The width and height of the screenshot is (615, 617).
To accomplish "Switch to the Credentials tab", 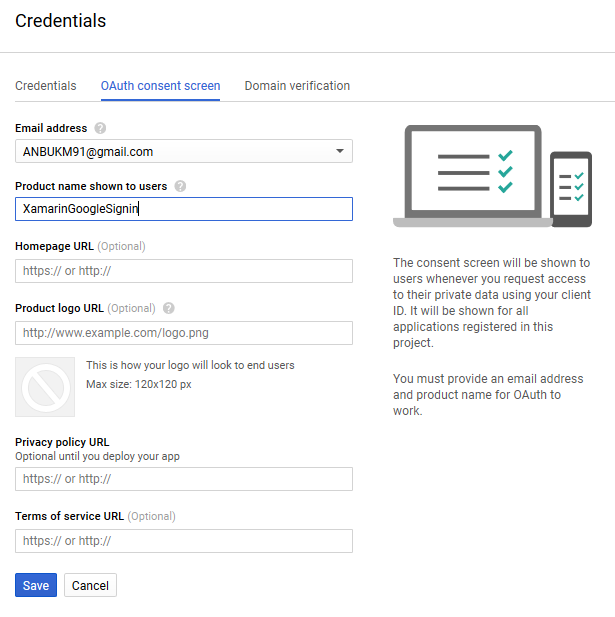I will (x=46, y=86).
